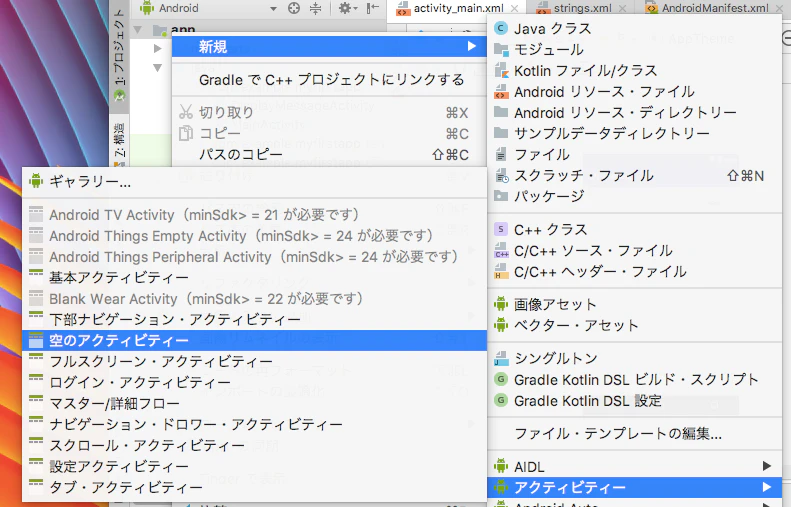Viewport: 791px width, 507px height.
Task: Select シングルトン template entry
Action: [x=635, y=358]
